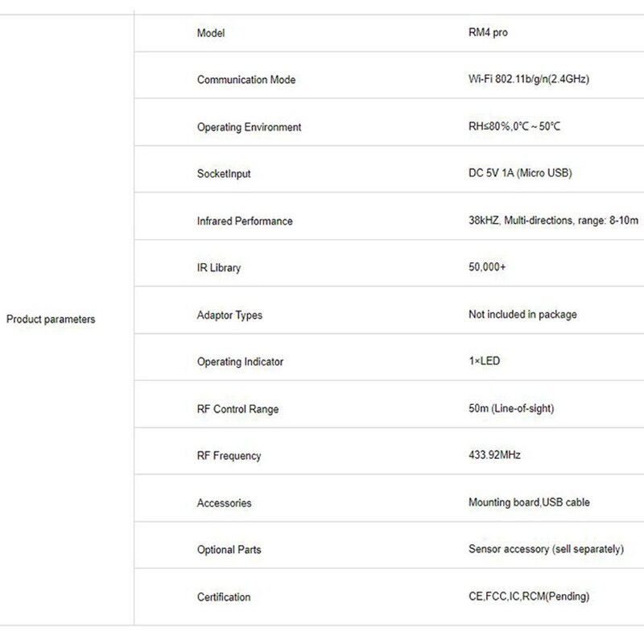
Task: Select the "DC 5V 1A (Micro USB)" value
Action: pyautogui.click(x=520, y=174)
